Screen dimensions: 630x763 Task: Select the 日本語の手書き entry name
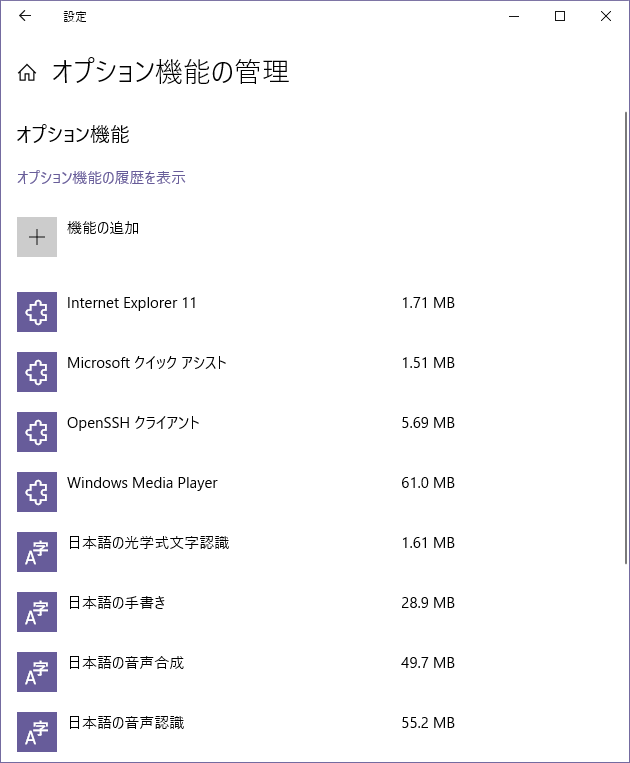point(117,602)
